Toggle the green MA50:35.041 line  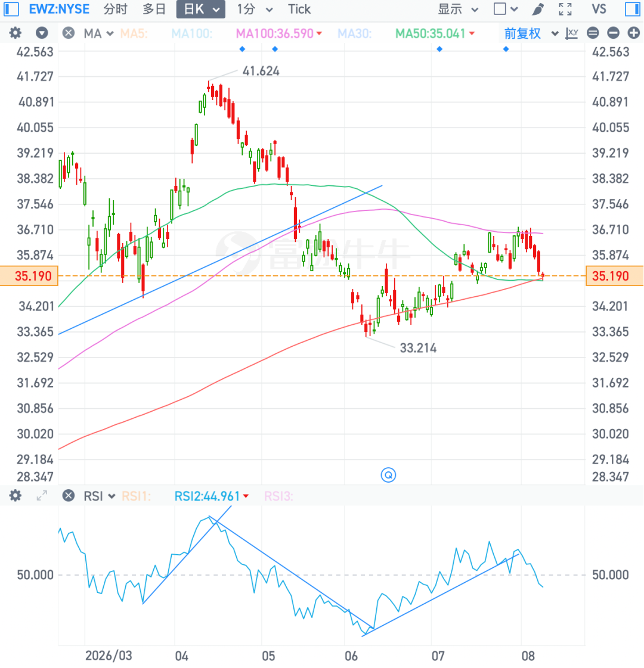point(435,33)
